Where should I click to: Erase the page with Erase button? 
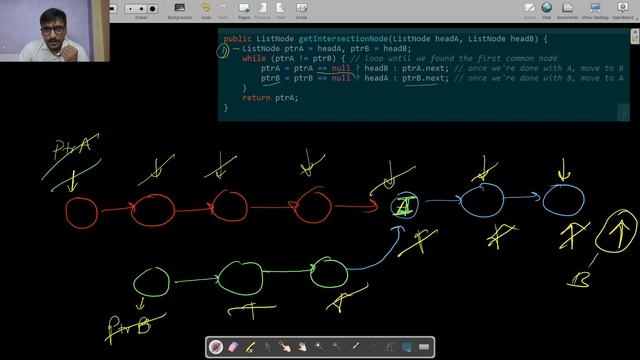click(301, 11)
